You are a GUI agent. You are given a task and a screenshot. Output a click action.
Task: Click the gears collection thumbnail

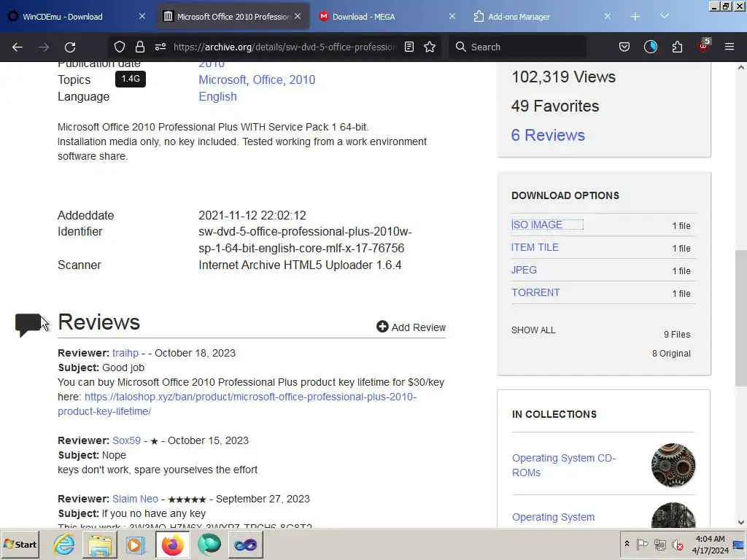673,465
